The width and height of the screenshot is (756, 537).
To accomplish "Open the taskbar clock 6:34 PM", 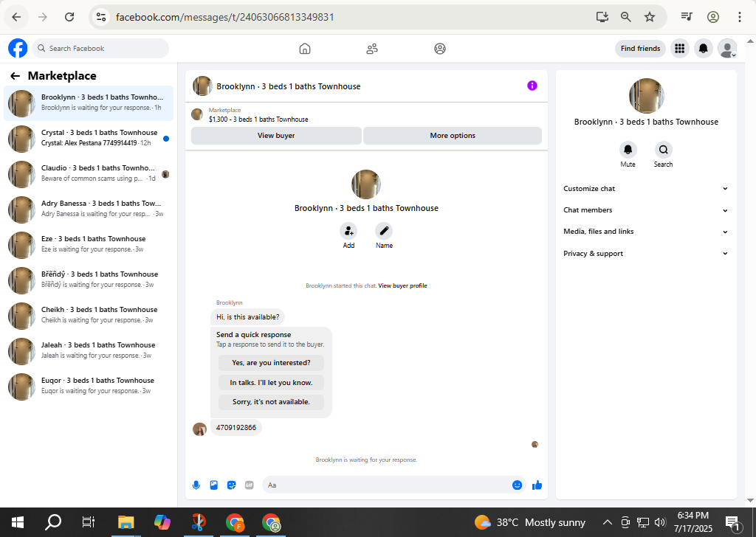I will [693, 522].
